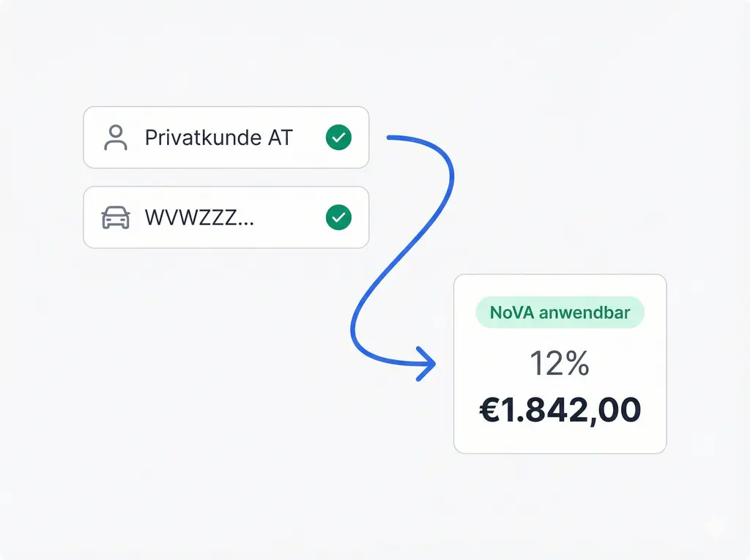Image resolution: width=750 pixels, height=560 pixels.
Task: Click the green checkmark next to WVWZZZ
Action: click(338, 217)
